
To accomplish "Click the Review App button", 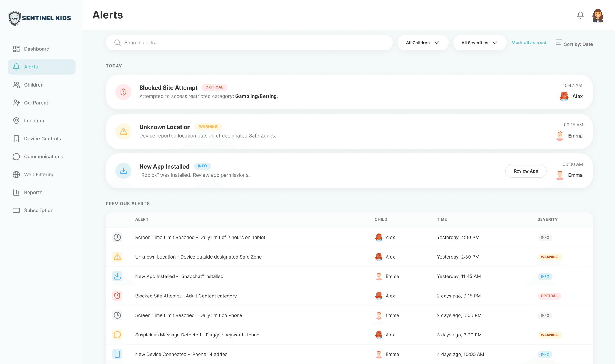I will pyautogui.click(x=526, y=171).
